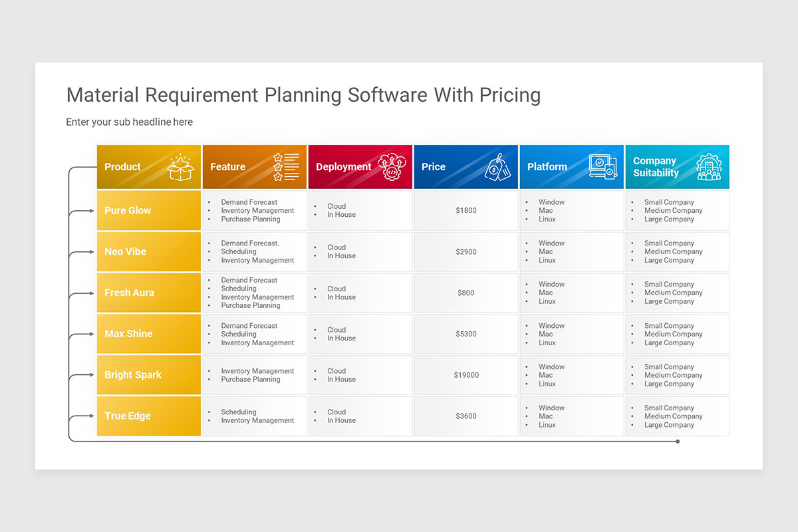The width and height of the screenshot is (798, 532).
Task: Select the Bright Spark product cell
Action: [x=149, y=375]
